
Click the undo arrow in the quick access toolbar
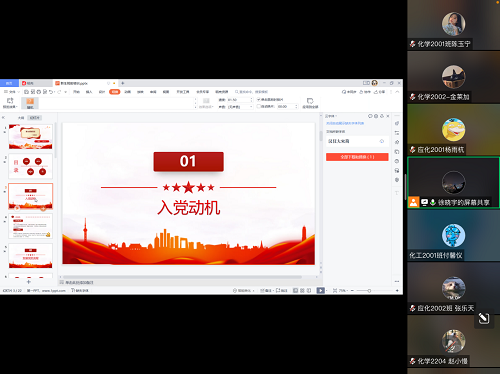click(x=51, y=92)
